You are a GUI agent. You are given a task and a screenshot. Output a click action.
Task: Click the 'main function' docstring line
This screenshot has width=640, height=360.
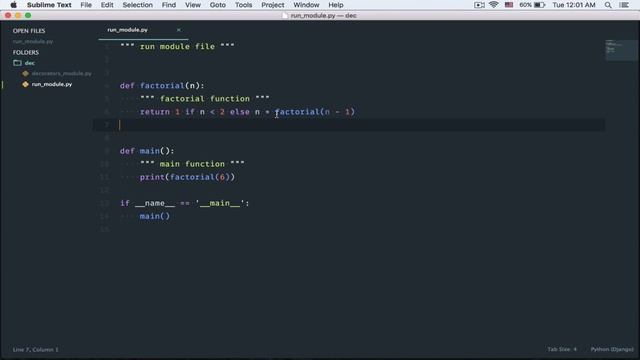(192, 164)
